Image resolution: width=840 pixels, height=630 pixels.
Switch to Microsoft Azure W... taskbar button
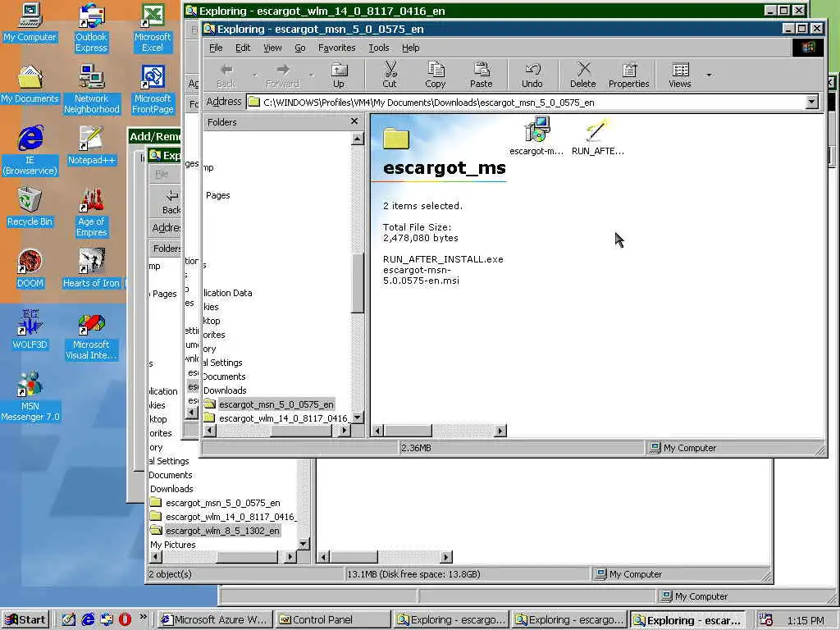pos(216,620)
